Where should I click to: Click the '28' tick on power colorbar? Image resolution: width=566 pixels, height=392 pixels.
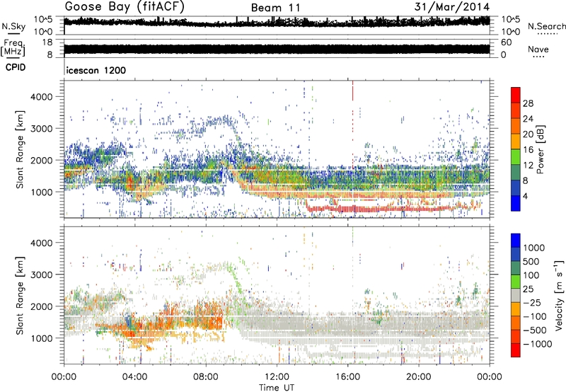tap(528, 103)
